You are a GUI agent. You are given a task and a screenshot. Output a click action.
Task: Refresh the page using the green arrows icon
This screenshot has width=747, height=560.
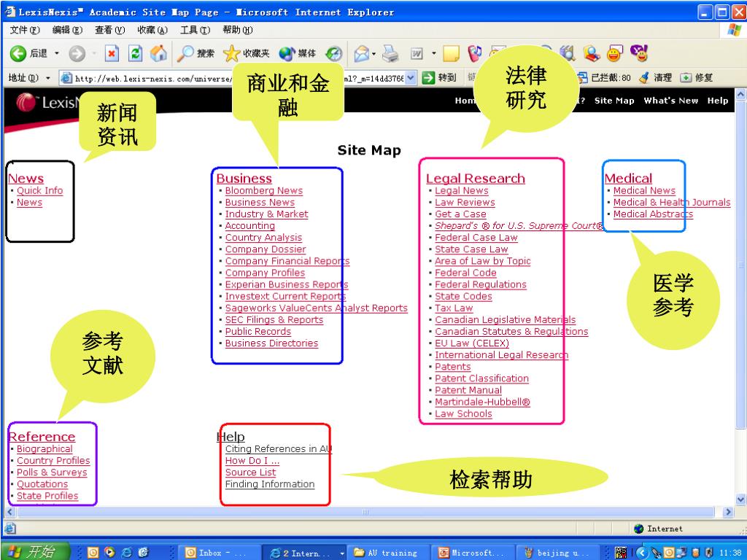(135, 53)
